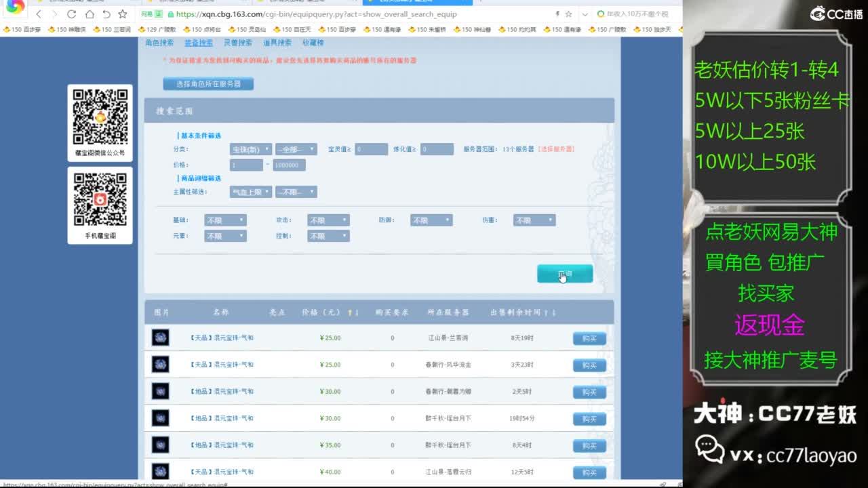Expand the 伤害 不限 dropdown
The width and height of the screenshot is (868, 488).
tap(534, 220)
